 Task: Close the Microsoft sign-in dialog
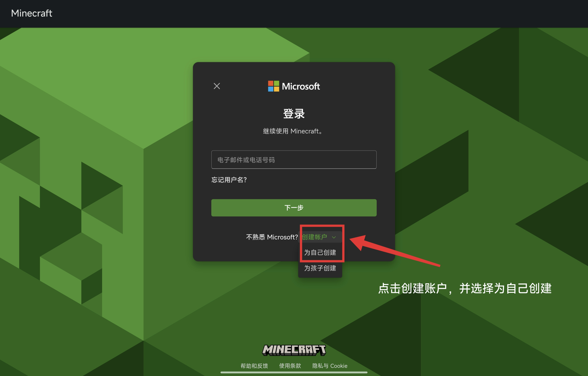tap(217, 86)
